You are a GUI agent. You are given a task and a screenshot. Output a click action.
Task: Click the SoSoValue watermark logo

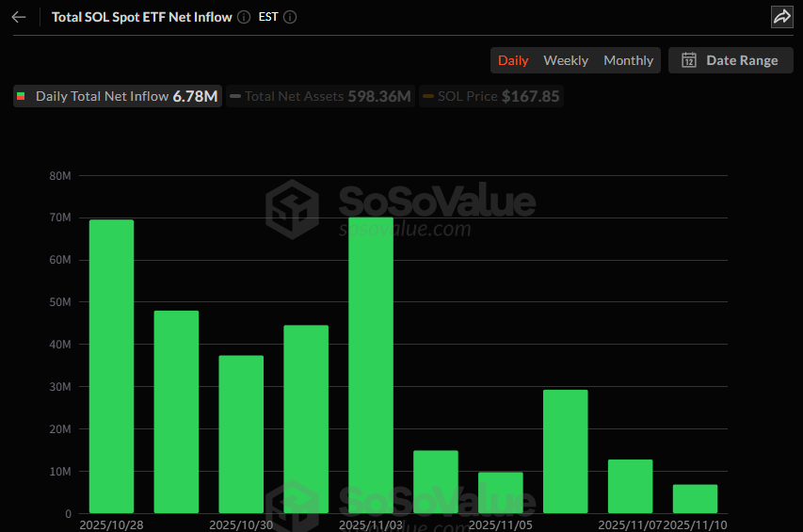292,208
